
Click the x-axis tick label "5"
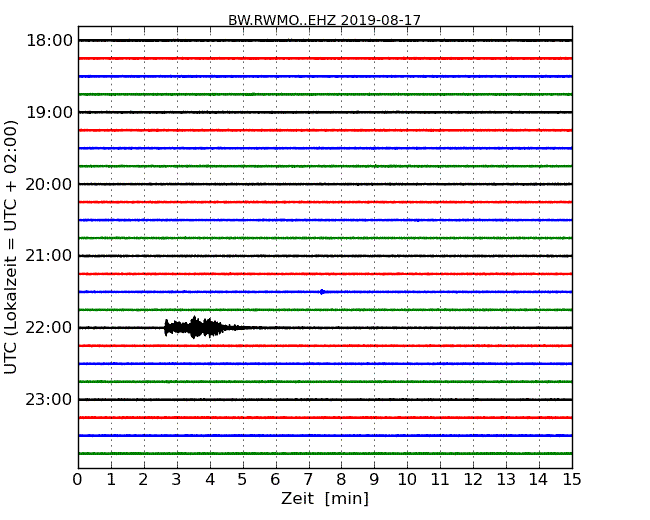[x=243, y=479]
